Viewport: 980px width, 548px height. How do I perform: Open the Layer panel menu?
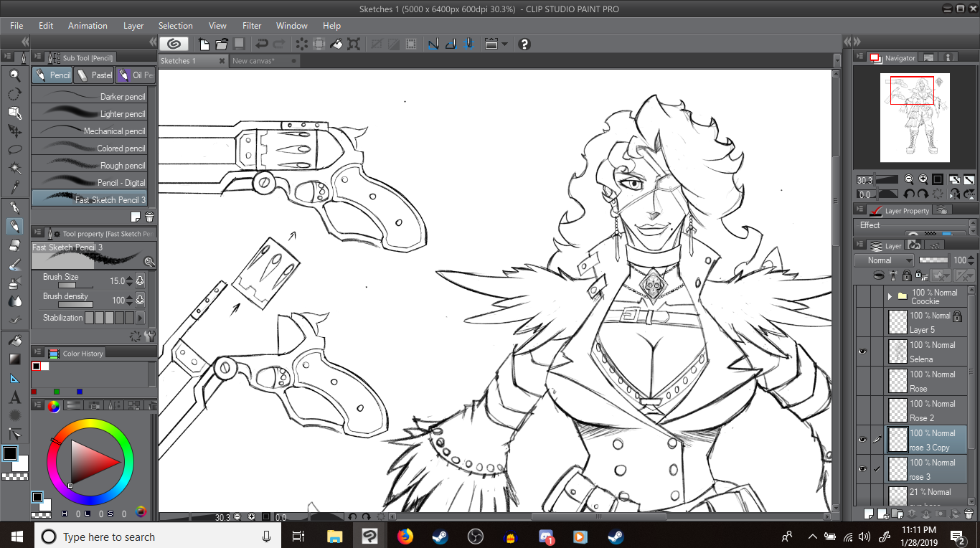[858, 245]
